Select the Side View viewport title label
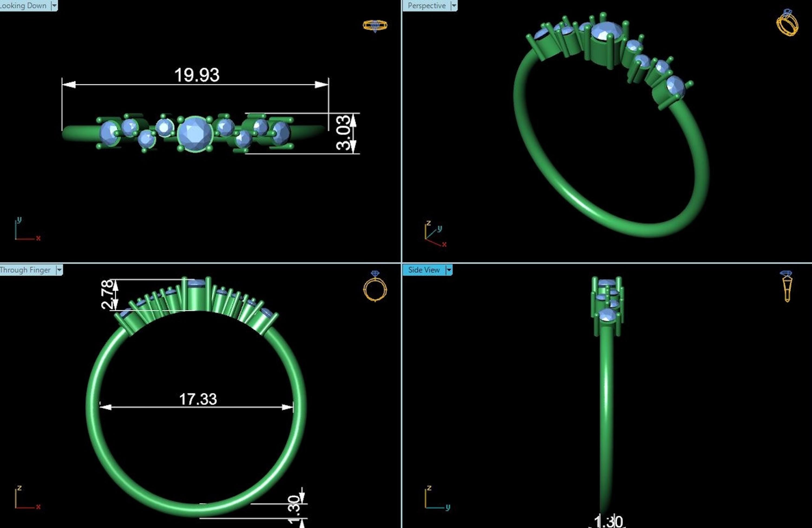The width and height of the screenshot is (812, 528). pyautogui.click(x=424, y=270)
